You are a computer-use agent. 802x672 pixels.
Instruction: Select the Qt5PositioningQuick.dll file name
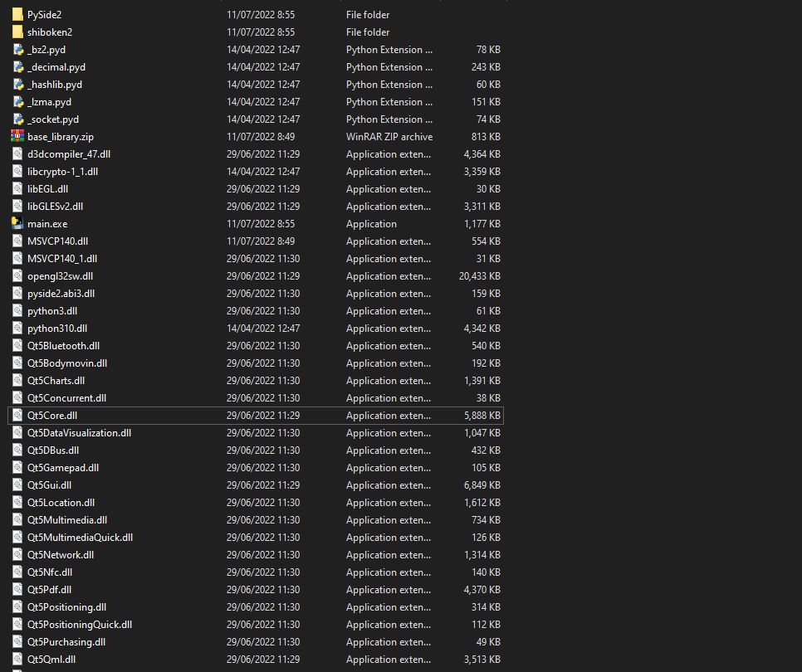(x=80, y=625)
